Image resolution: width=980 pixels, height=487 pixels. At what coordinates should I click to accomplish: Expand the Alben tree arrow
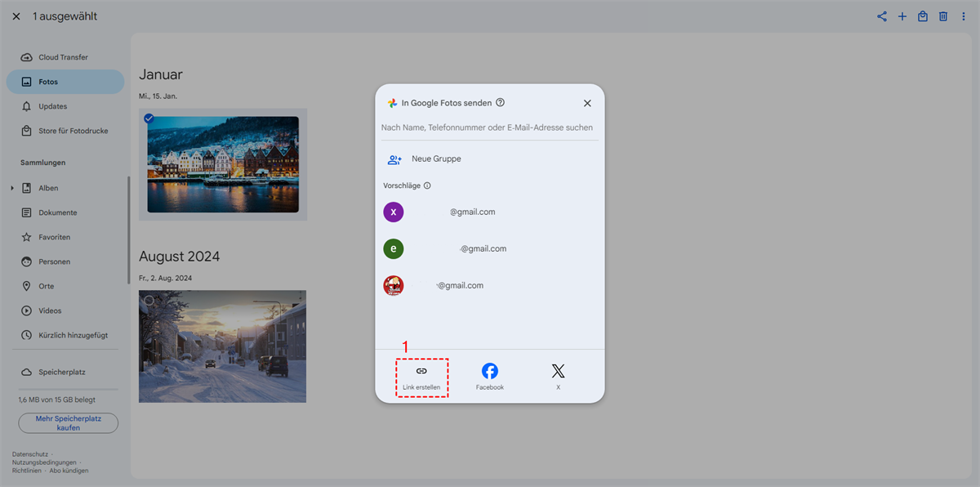pyautogui.click(x=12, y=189)
